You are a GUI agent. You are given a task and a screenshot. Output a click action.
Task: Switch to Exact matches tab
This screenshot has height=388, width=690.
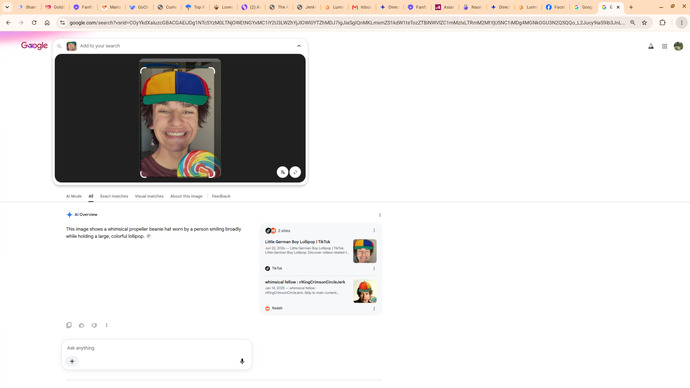click(x=114, y=196)
